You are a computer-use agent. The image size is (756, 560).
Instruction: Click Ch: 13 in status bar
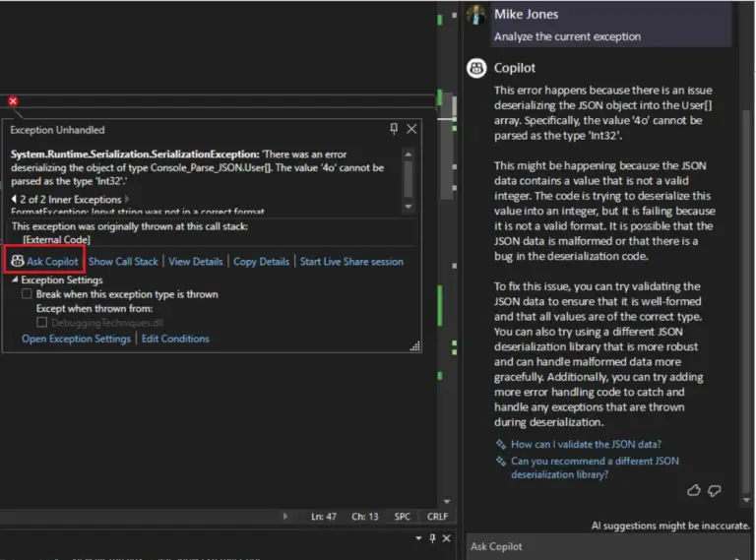click(x=365, y=517)
